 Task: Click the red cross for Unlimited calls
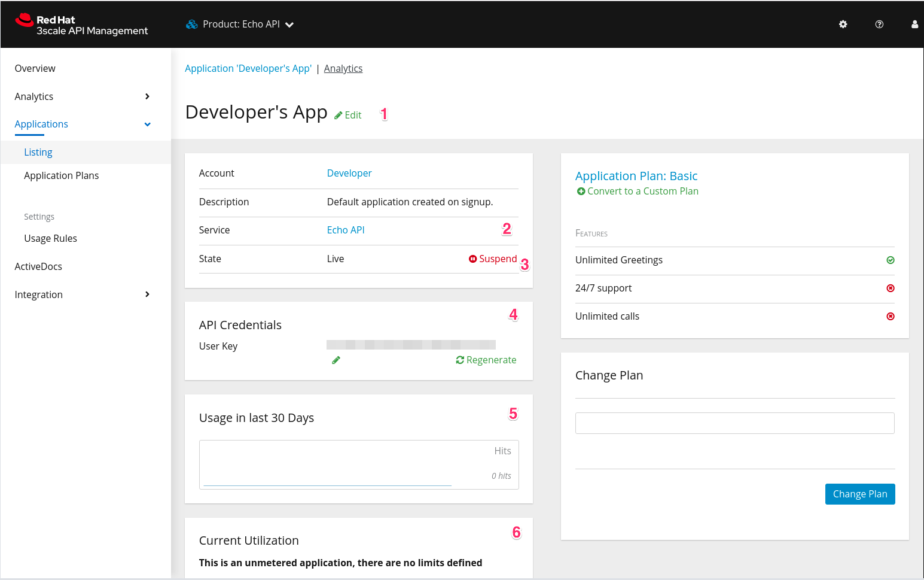point(891,316)
